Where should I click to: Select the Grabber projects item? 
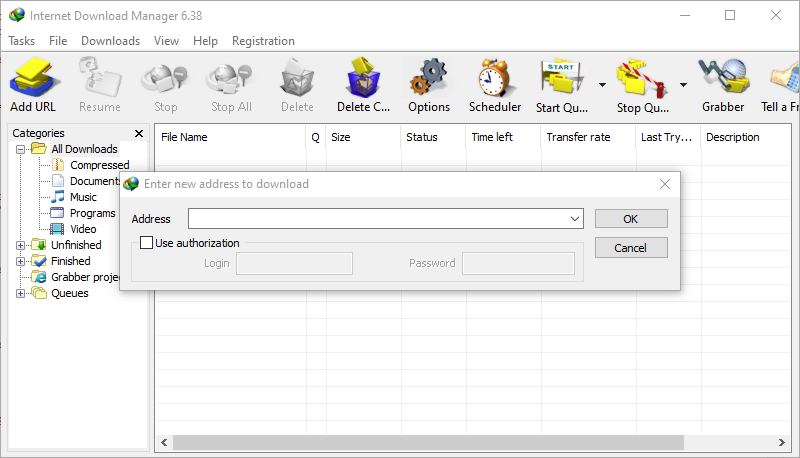point(85,277)
